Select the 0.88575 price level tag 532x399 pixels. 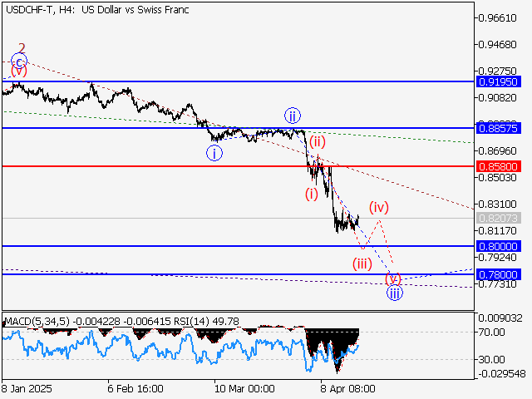pos(499,128)
